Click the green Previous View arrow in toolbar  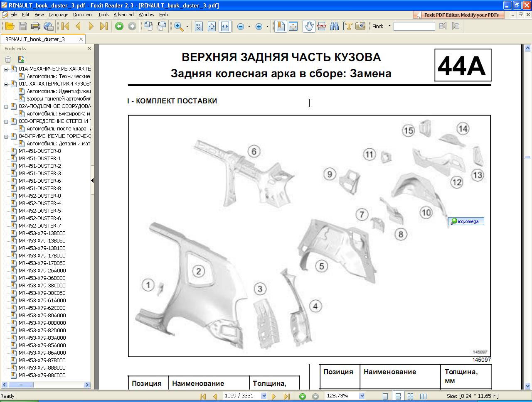(119, 26)
